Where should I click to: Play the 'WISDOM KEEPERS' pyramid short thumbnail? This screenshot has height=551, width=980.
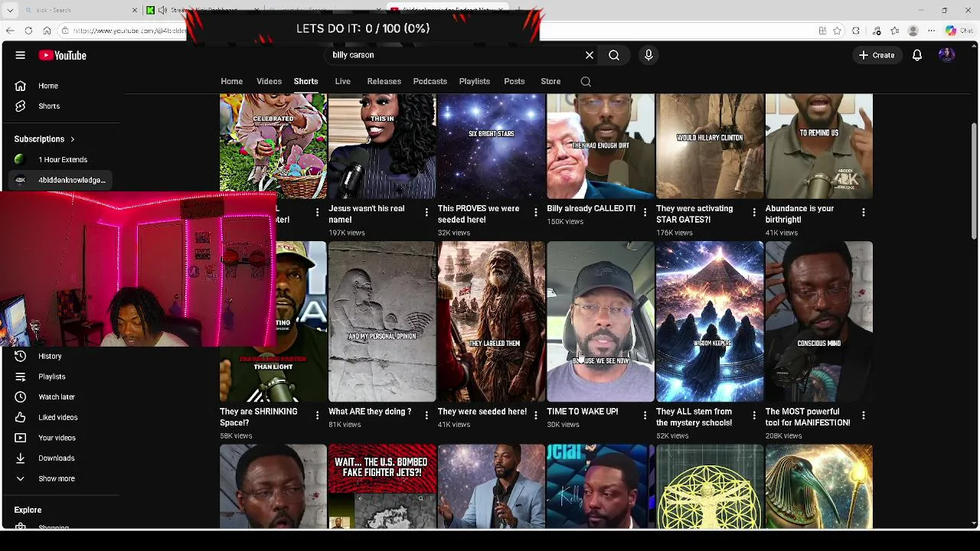(x=709, y=321)
